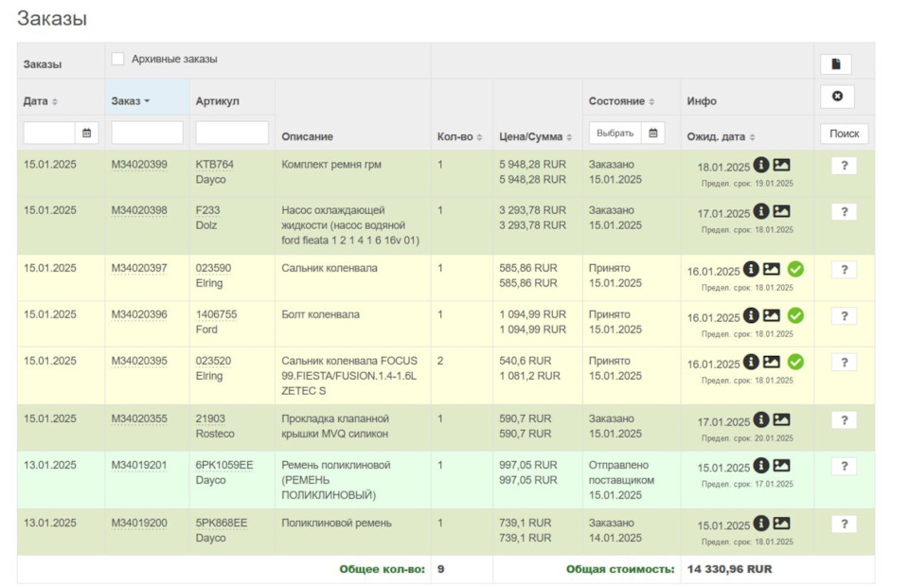The width and height of the screenshot is (909, 588).
Task: Sort table by Состояние column header
Action: coord(622,101)
